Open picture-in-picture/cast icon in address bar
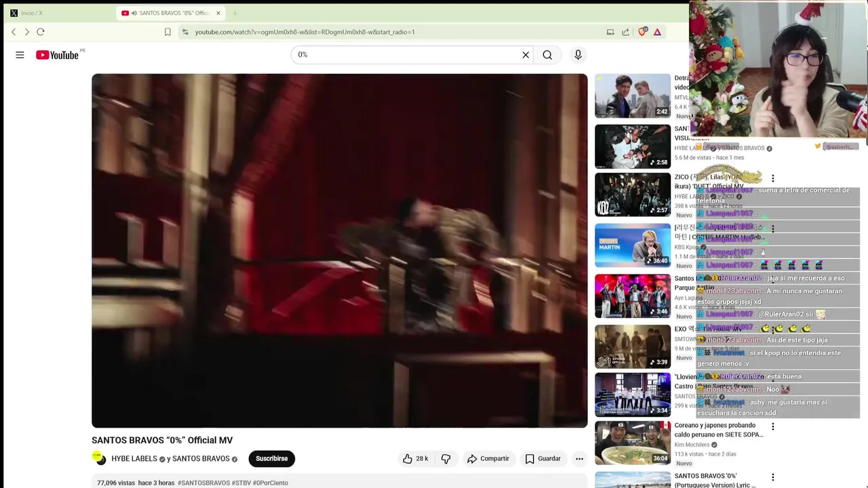The width and height of the screenshot is (868, 488). tap(610, 32)
